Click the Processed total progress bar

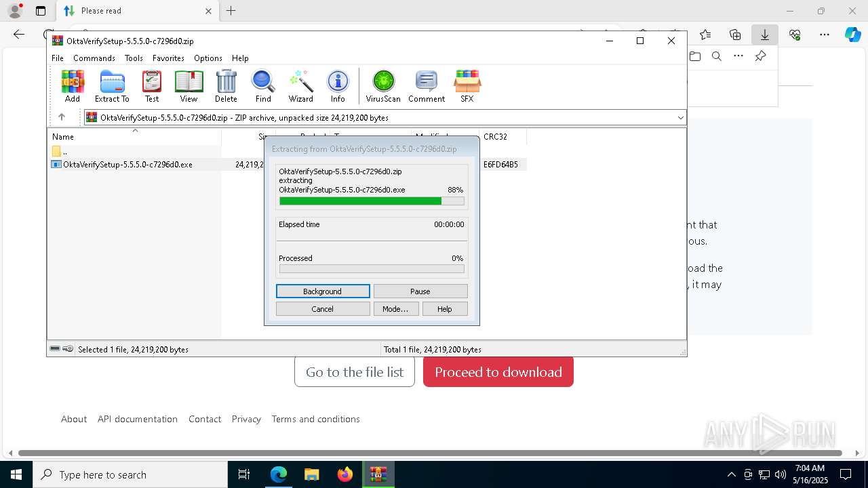point(372,269)
